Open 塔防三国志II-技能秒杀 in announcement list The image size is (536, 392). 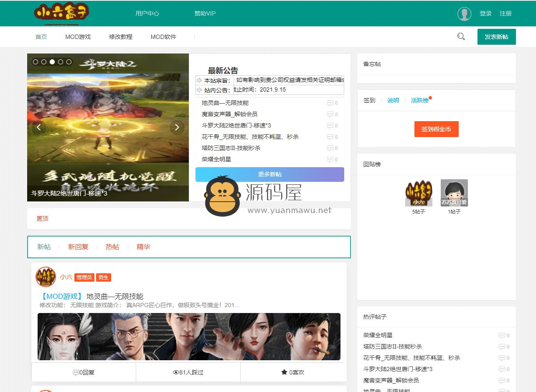(x=231, y=148)
